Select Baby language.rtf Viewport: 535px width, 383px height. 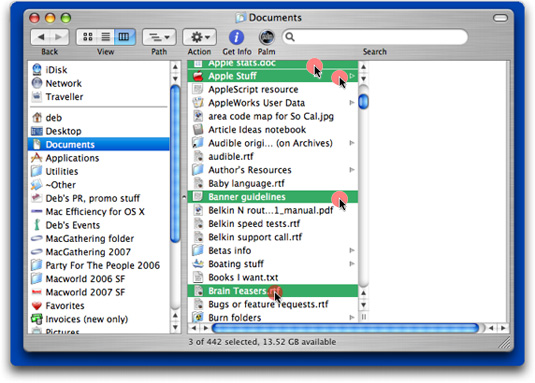click(272, 183)
